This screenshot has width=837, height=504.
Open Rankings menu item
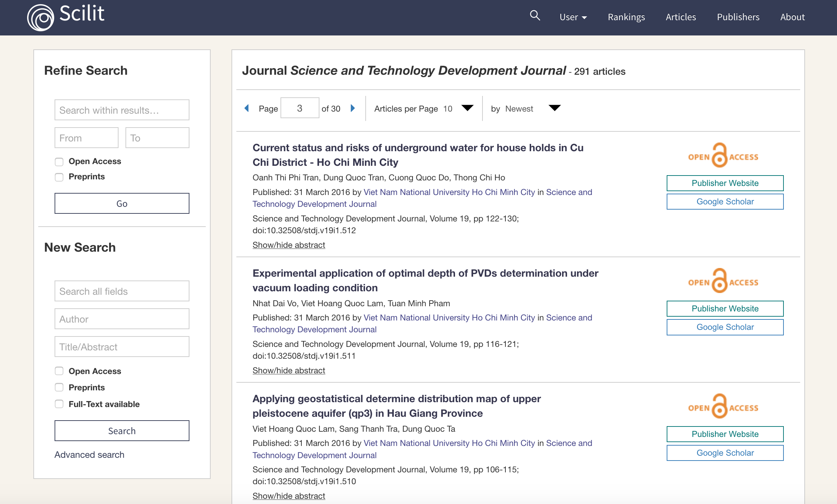pyautogui.click(x=626, y=17)
